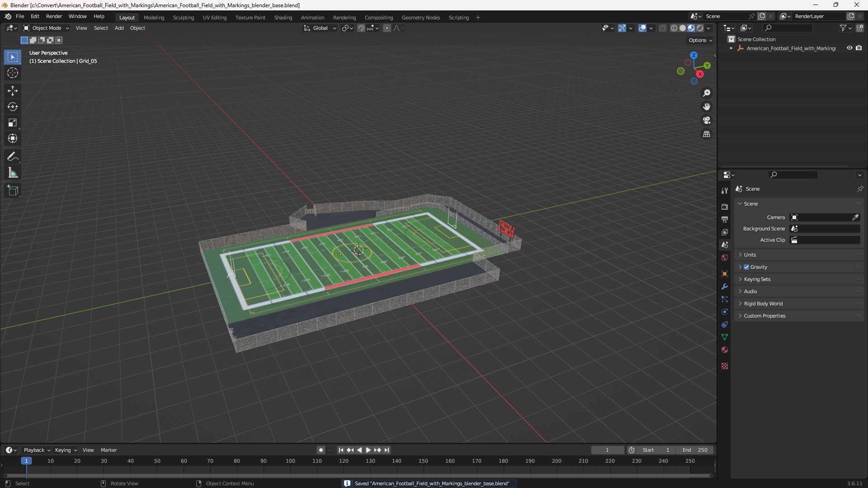The height and width of the screenshot is (488, 868).
Task: Expand American_Football_Field collection tree arrow
Action: click(x=731, y=48)
